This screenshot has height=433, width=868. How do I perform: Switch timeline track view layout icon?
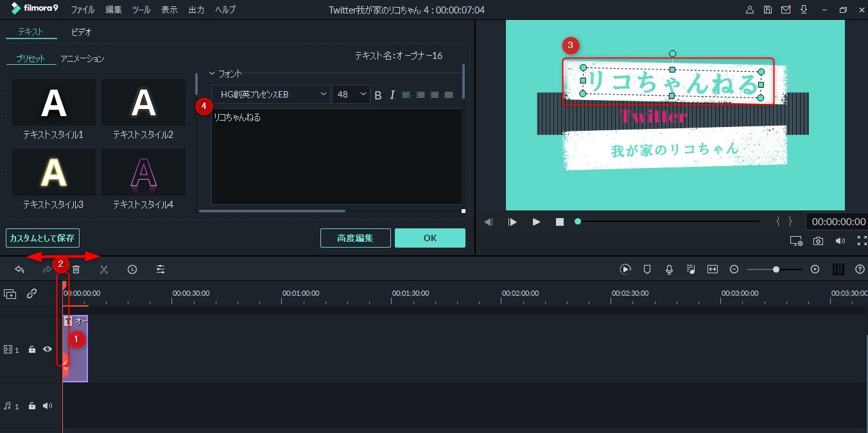(x=838, y=269)
